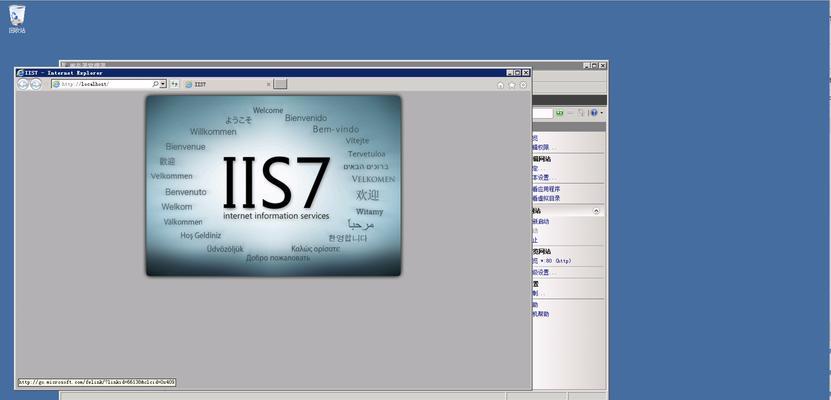Click the green icon in IIS Manager toolbar
The width and height of the screenshot is (831, 400).
[559, 113]
